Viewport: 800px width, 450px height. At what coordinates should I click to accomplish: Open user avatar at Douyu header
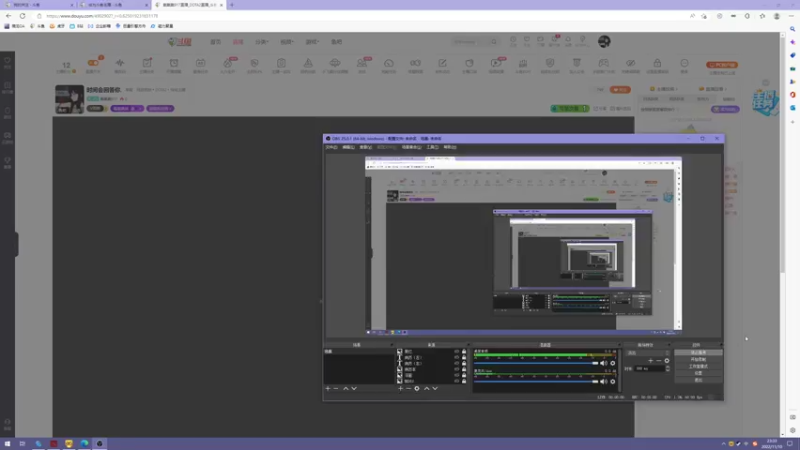pyautogui.click(x=604, y=41)
